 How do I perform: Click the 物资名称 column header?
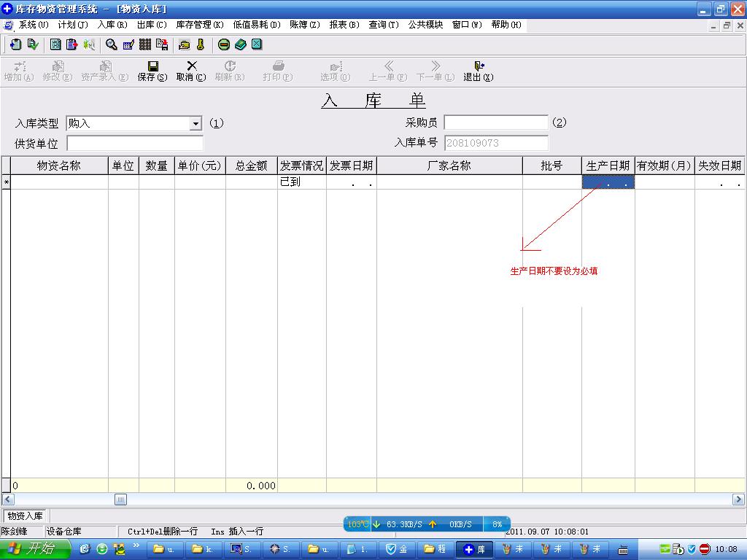(59, 166)
